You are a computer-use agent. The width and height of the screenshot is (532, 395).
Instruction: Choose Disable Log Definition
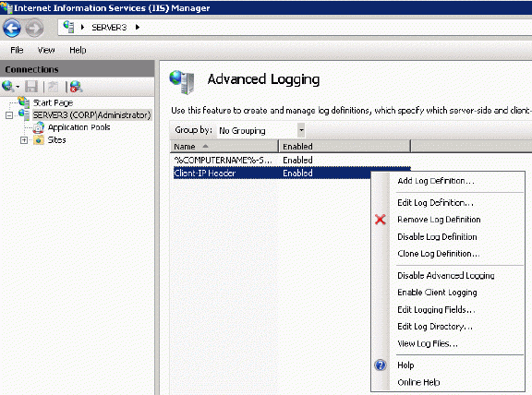click(437, 237)
